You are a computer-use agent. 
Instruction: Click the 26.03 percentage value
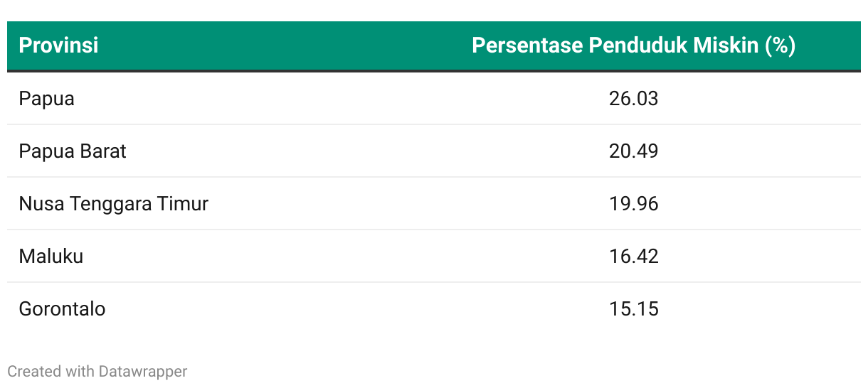click(633, 98)
